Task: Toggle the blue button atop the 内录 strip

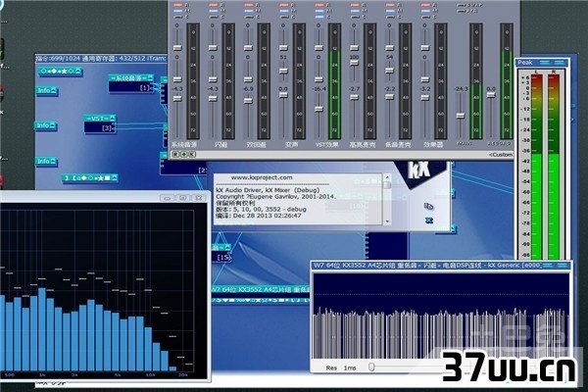Action: tap(214, 11)
